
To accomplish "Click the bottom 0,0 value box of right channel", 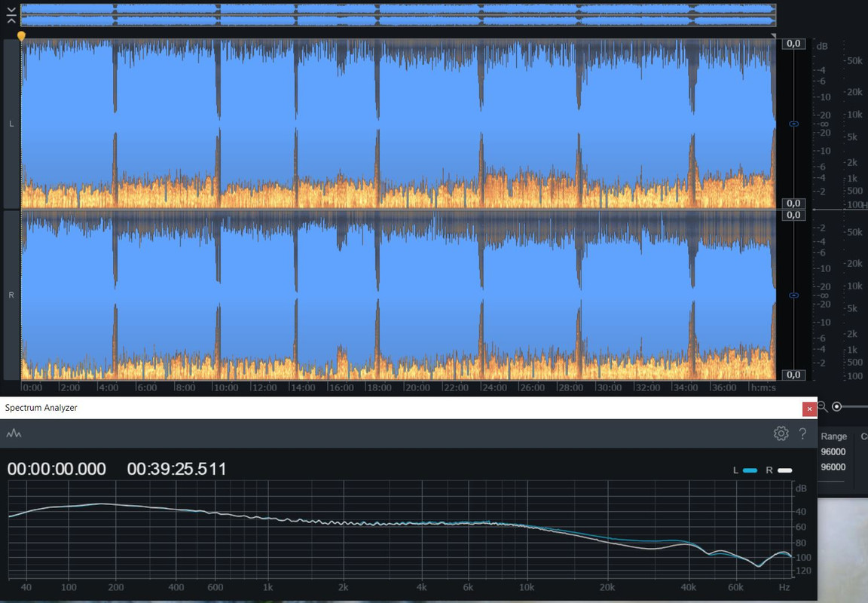I will point(793,375).
